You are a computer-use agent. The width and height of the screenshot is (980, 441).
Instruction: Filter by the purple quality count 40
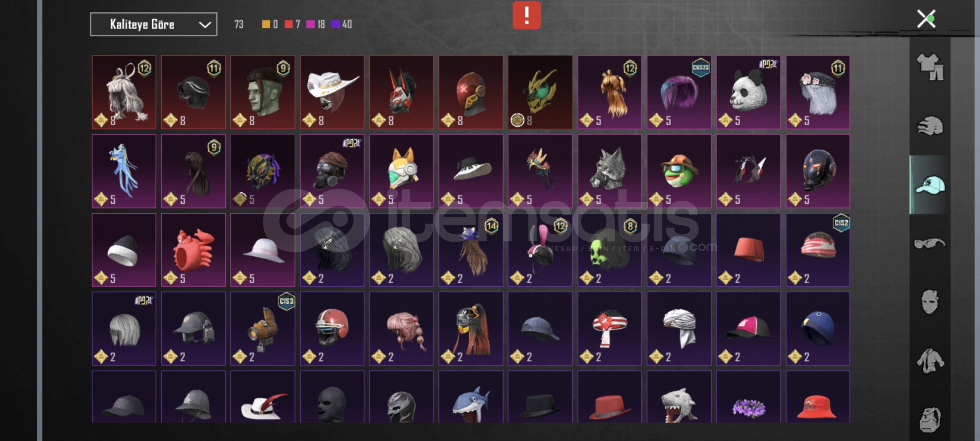pos(342,24)
